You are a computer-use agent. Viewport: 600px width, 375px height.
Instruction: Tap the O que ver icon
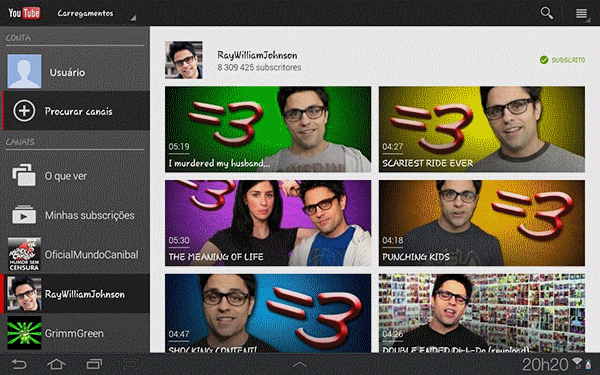point(24,176)
